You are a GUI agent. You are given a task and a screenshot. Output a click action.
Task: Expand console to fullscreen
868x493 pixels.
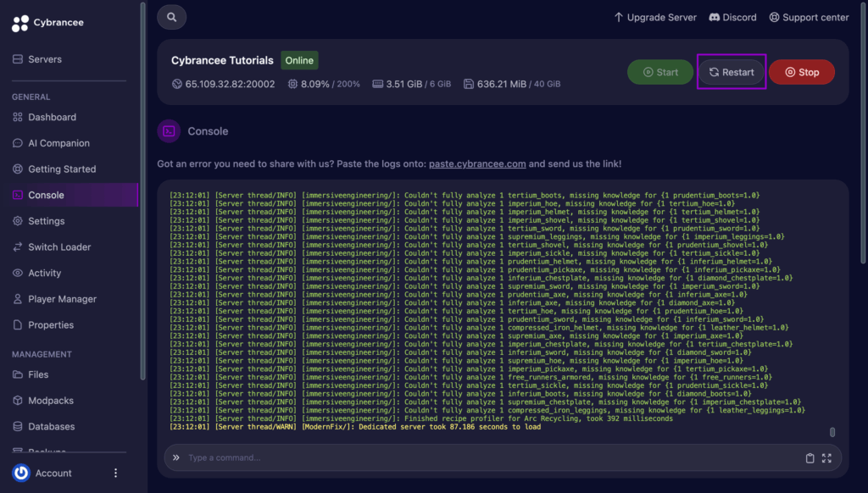coord(827,458)
